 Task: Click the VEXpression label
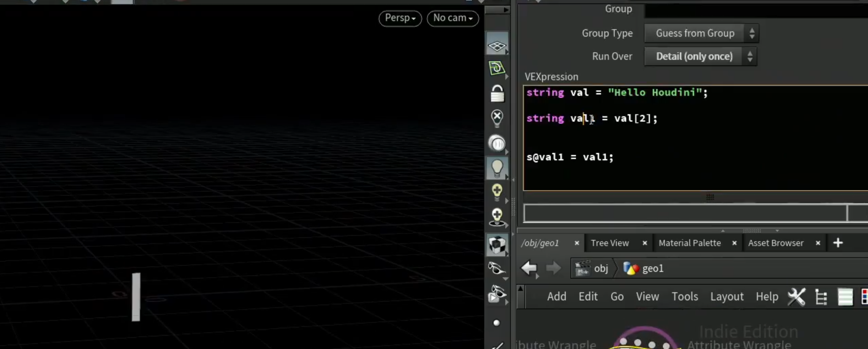551,77
